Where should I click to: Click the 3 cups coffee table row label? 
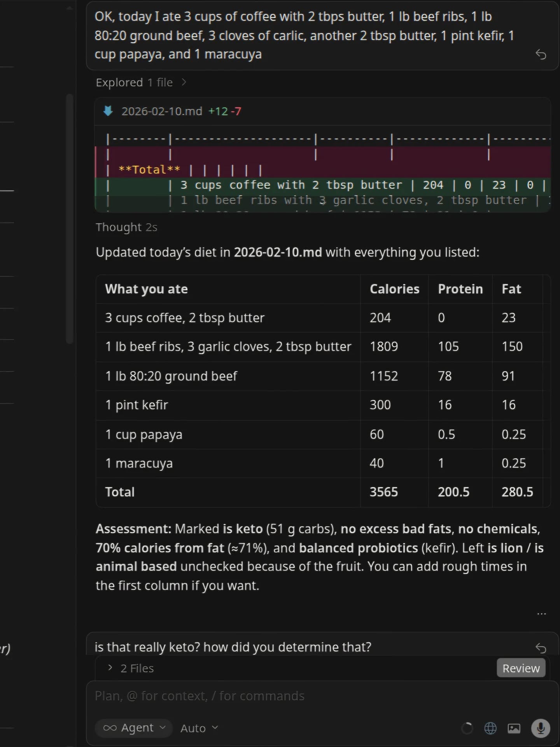(x=185, y=318)
